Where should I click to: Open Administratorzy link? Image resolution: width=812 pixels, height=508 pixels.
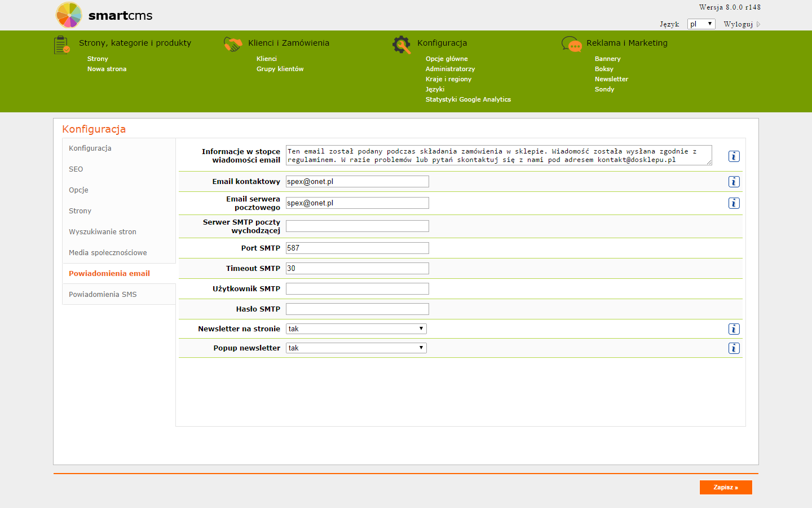450,69
